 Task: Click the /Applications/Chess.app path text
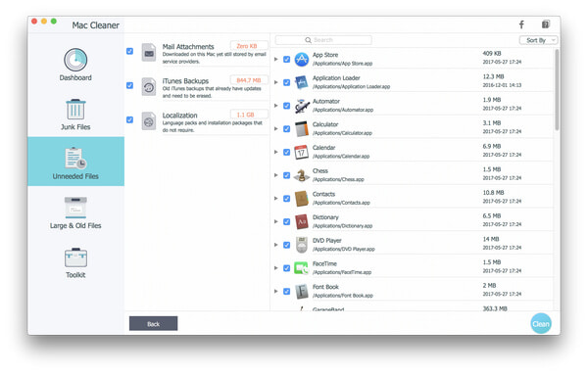(338, 179)
